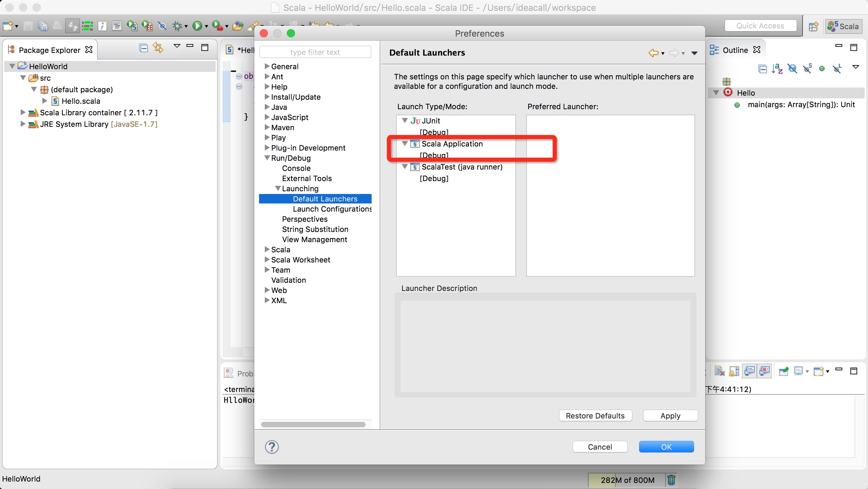Click the New wizard toolbar icon
This screenshot has height=489, width=868.
[x=7, y=26]
